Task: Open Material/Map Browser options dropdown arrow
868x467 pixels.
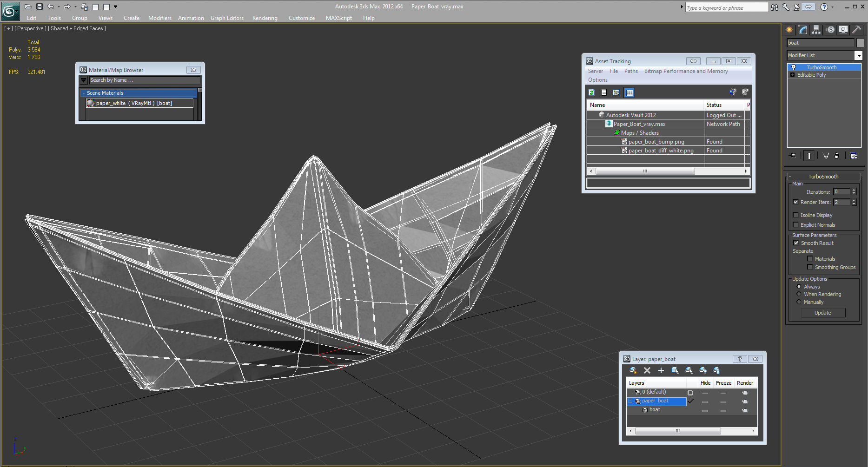Action: click(84, 80)
